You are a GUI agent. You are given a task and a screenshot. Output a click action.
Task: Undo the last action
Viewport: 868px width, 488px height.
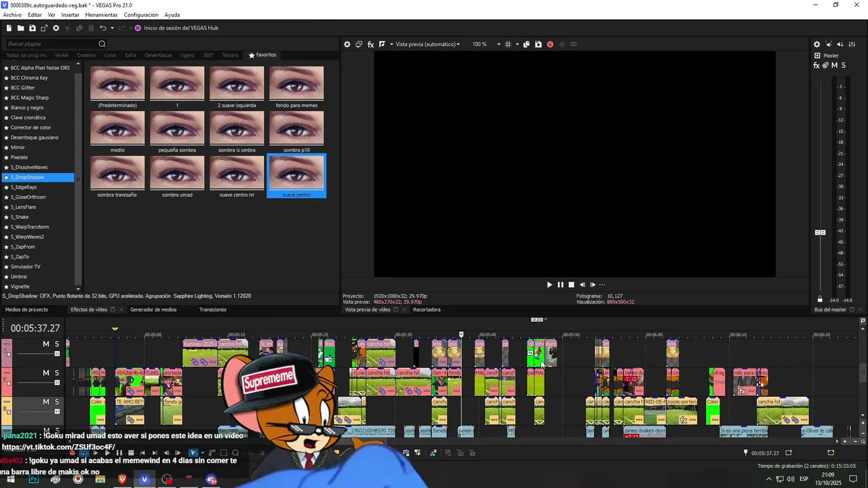pyautogui.click(x=103, y=28)
